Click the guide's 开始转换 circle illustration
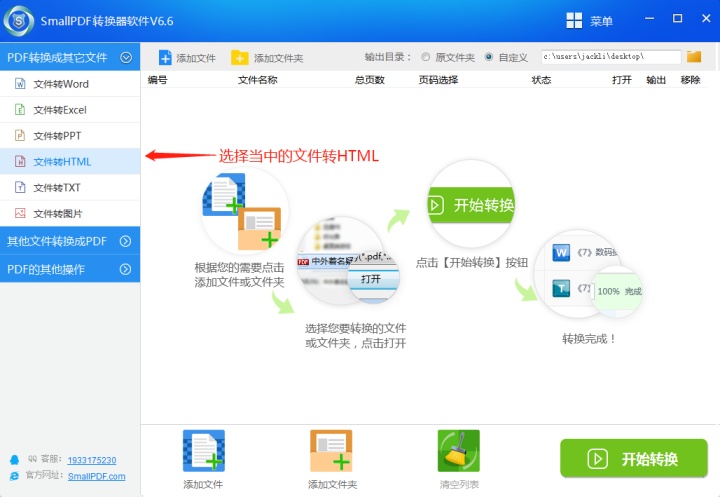 (471, 204)
